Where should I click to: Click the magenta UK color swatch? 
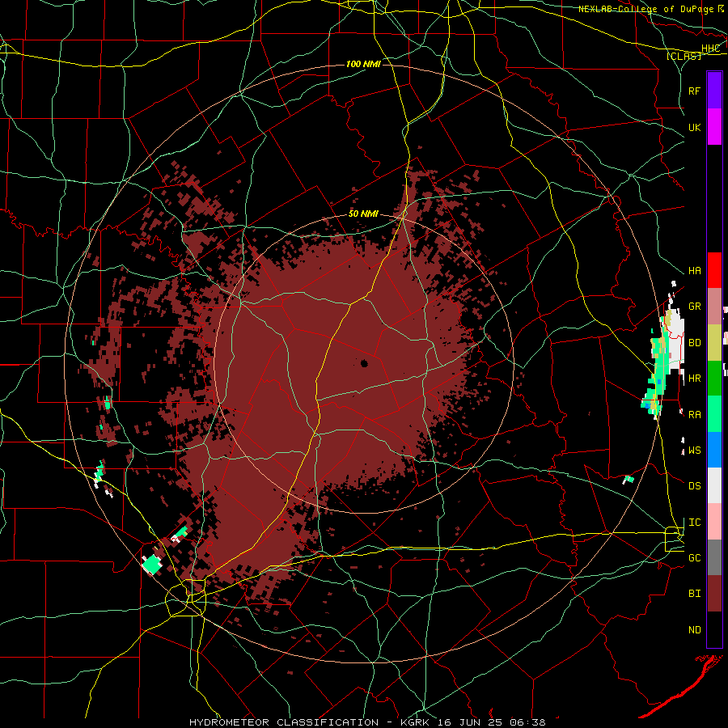[714, 127]
